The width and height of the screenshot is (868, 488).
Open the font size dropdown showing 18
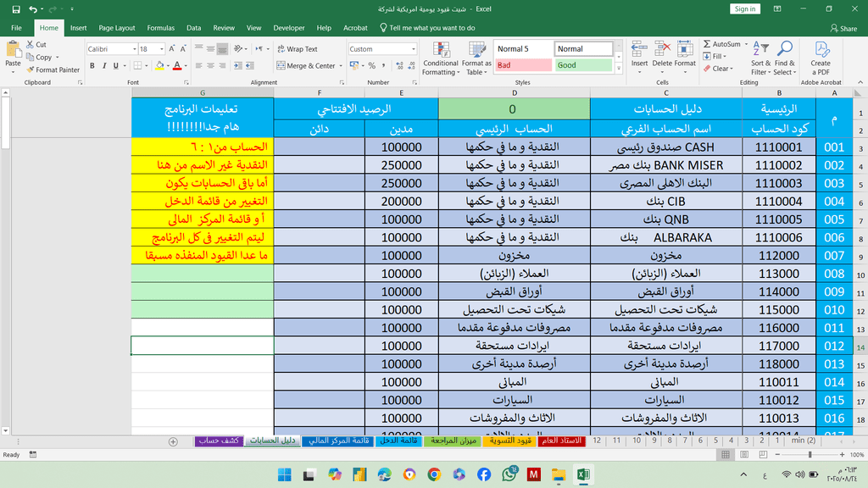(161, 49)
